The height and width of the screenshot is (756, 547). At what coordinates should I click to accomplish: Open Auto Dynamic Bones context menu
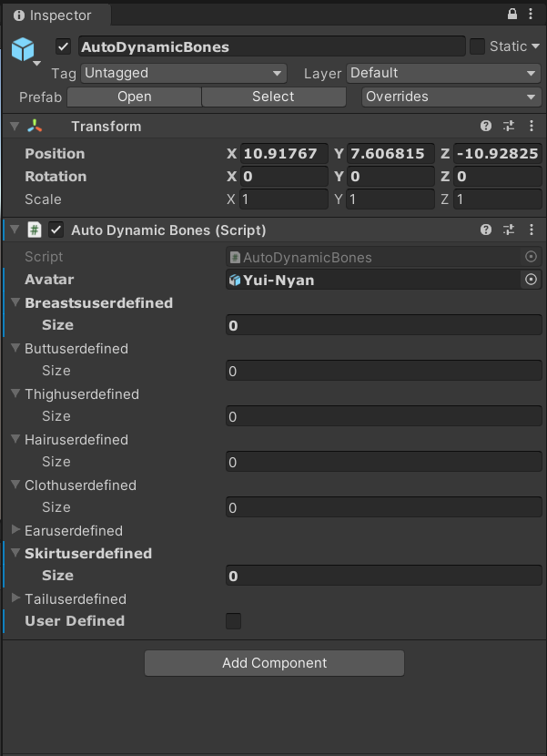click(532, 230)
